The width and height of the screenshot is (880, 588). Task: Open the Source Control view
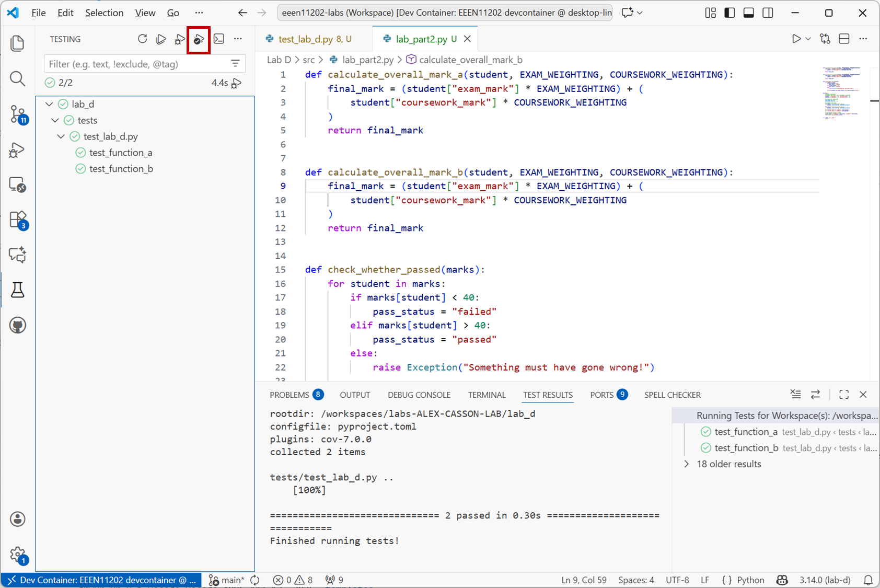[17, 114]
